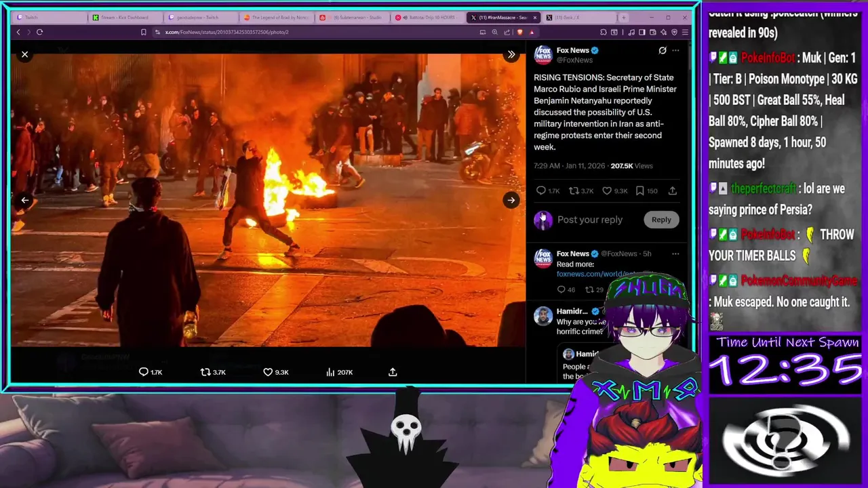The height and width of the screenshot is (488, 868).
Task: Share the post via icon under the photo
Action: tap(393, 372)
